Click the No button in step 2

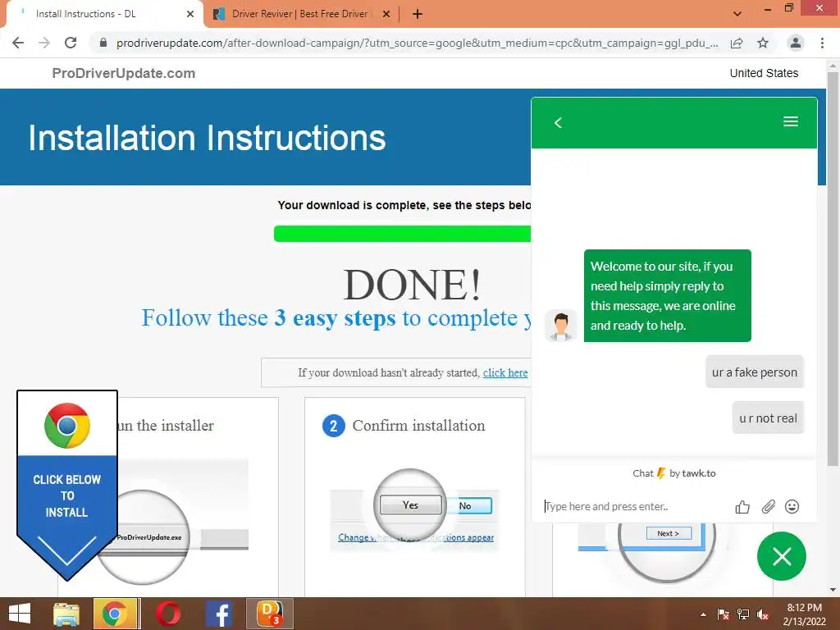pyautogui.click(x=470, y=506)
